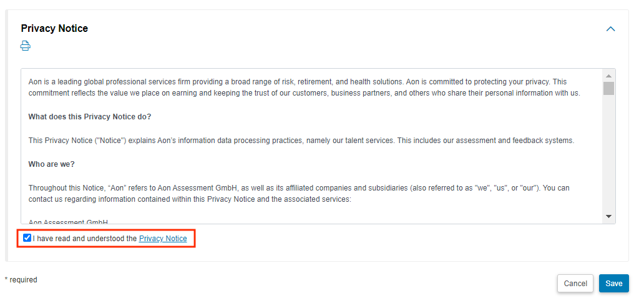Open the Privacy Notice hyperlink
Screen dimensions: 644x303
(163, 239)
